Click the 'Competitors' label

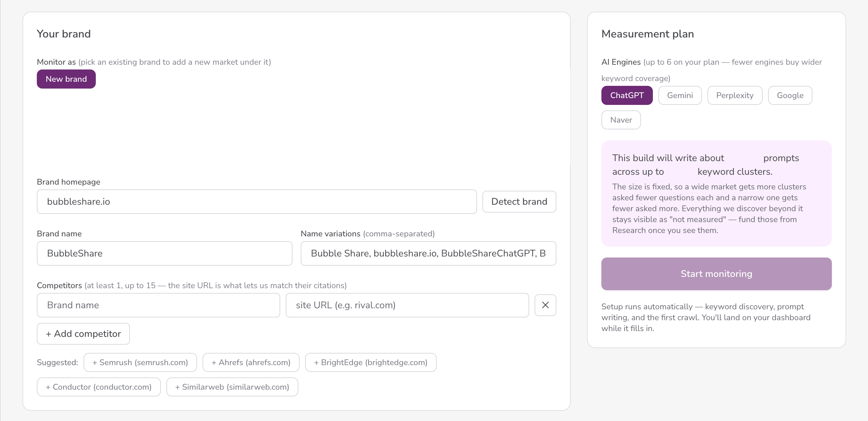[59, 285]
